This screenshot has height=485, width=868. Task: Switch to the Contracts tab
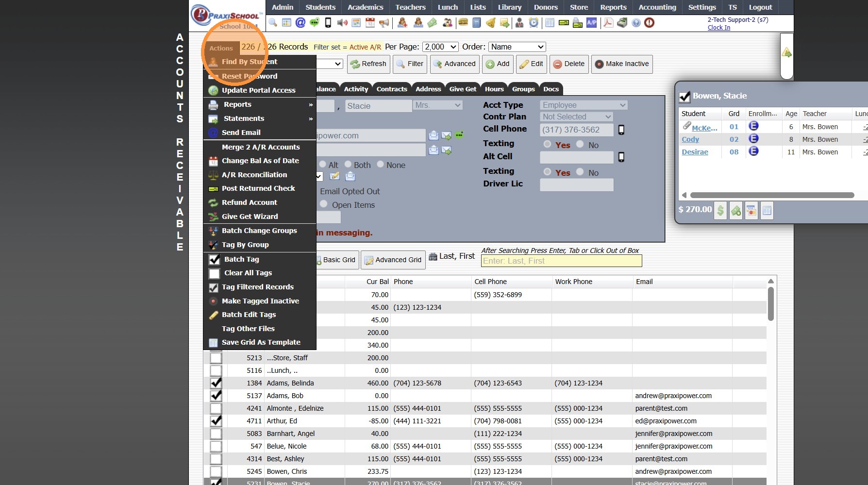[x=391, y=89]
